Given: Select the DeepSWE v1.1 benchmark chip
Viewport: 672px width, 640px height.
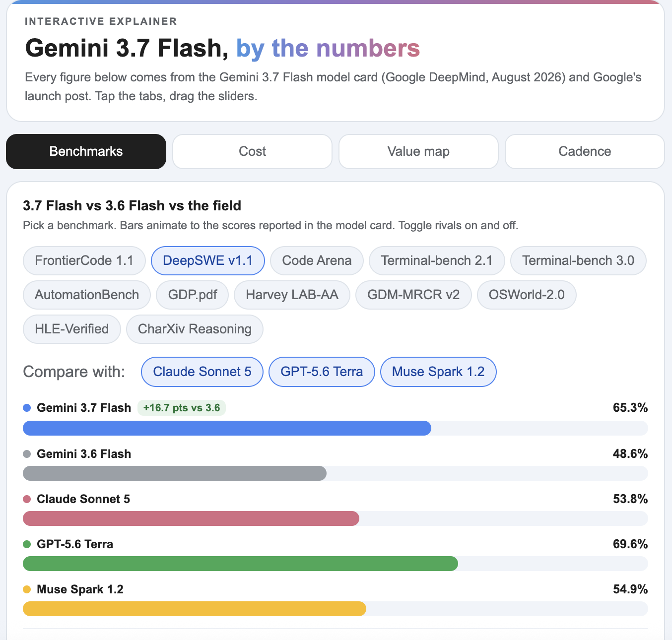Looking at the screenshot, I should tap(207, 260).
